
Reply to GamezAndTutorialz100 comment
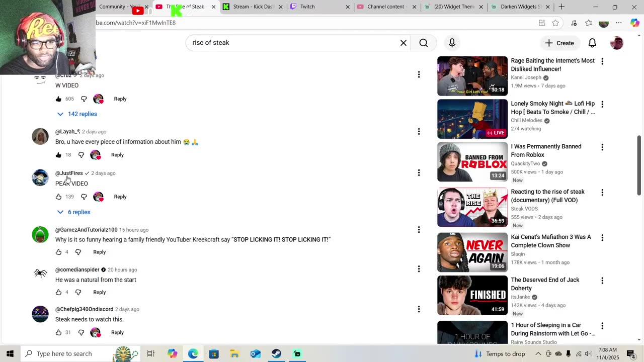coord(100,252)
